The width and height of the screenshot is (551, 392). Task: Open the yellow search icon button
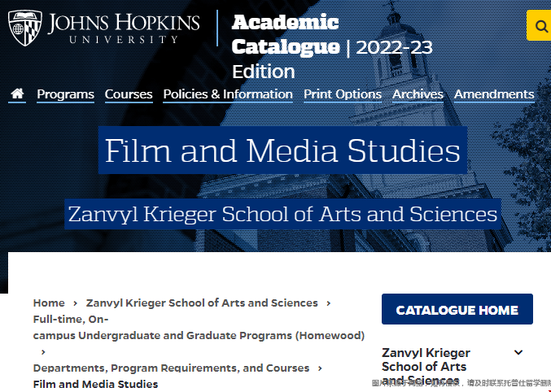[539, 25]
